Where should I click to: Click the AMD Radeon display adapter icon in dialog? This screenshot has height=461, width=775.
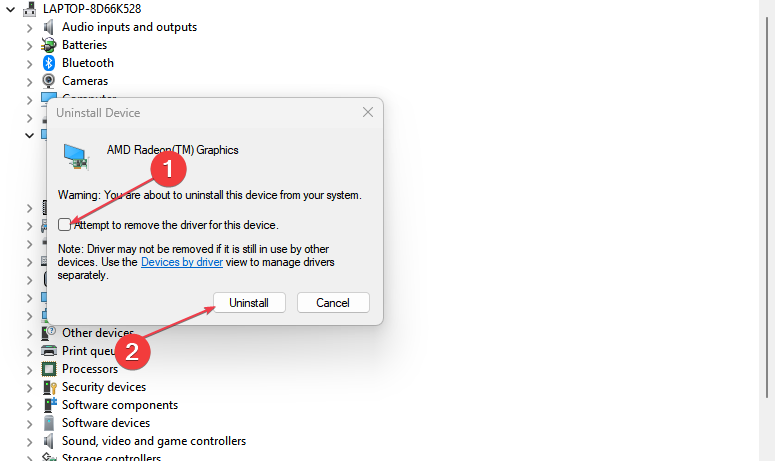point(76,157)
